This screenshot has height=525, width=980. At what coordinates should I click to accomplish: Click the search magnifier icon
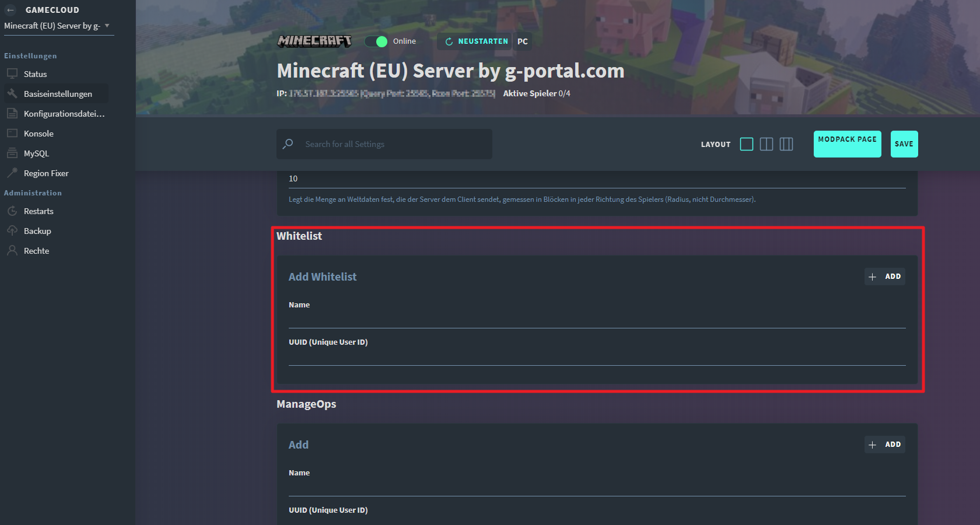pyautogui.click(x=288, y=144)
